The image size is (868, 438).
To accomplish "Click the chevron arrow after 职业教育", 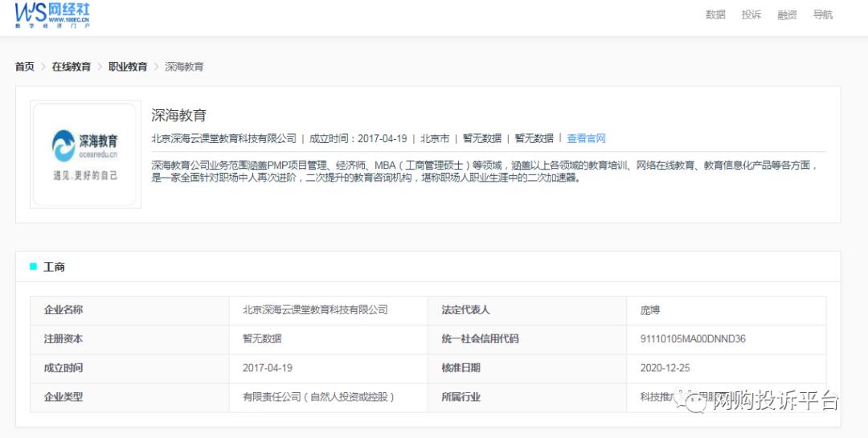I will click(157, 67).
